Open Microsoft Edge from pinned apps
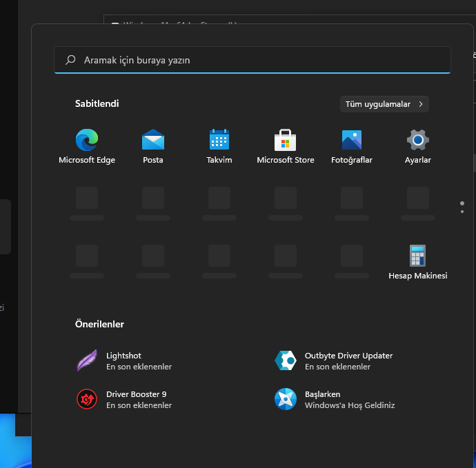476x468 pixels. point(87,146)
